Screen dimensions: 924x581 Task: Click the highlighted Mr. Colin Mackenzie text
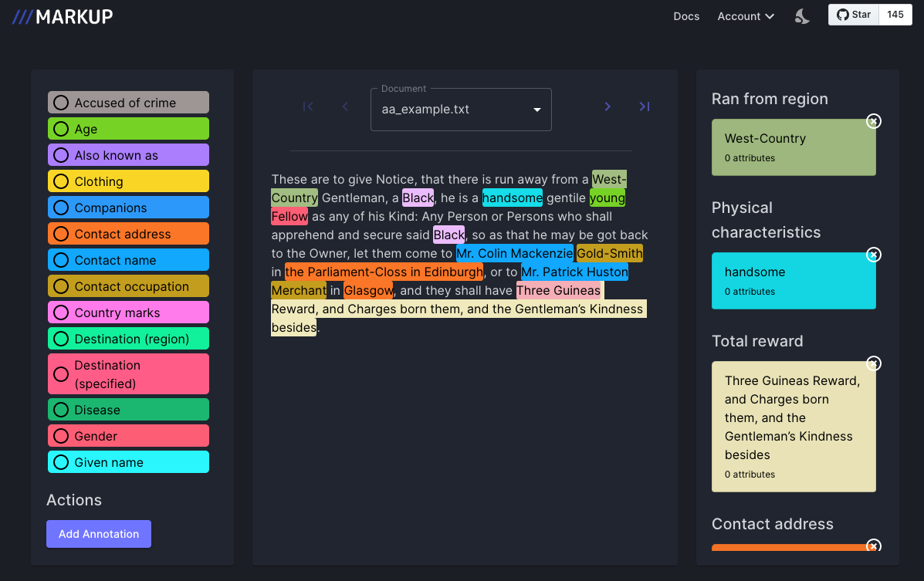coord(514,254)
